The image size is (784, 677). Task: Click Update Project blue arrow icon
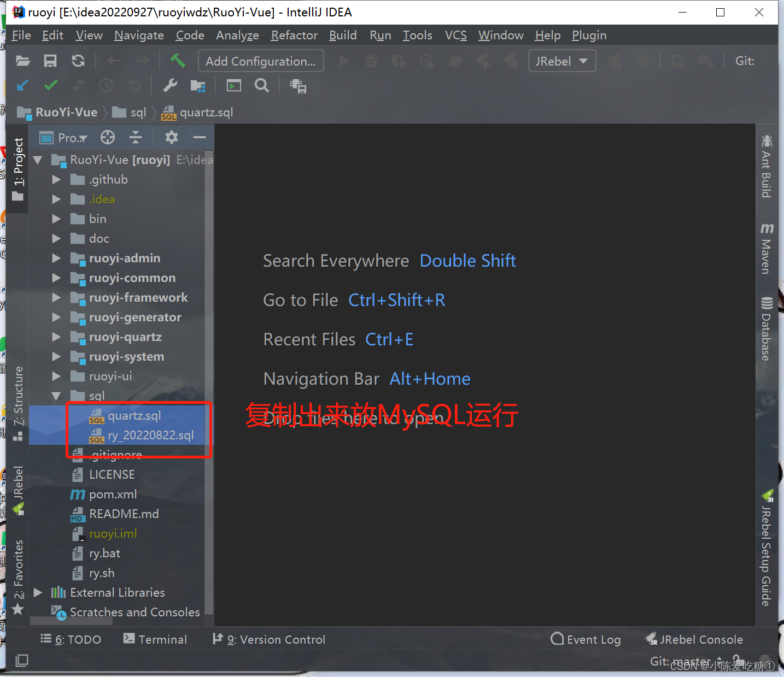click(x=23, y=85)
